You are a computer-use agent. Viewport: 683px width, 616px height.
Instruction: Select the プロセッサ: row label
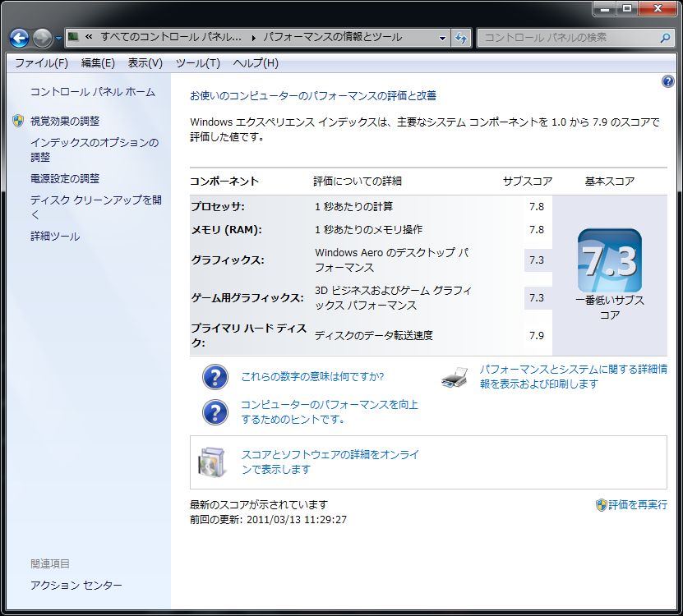[217, 206]
